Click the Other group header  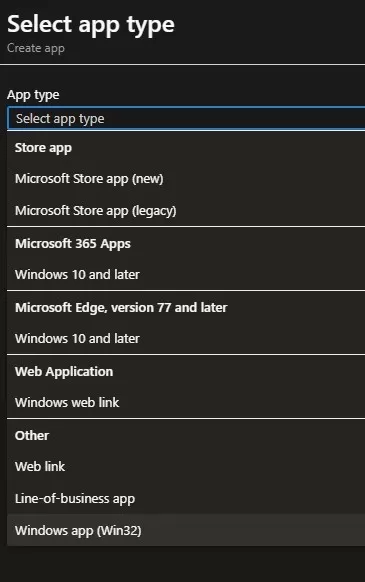click(x=32, y=435)
